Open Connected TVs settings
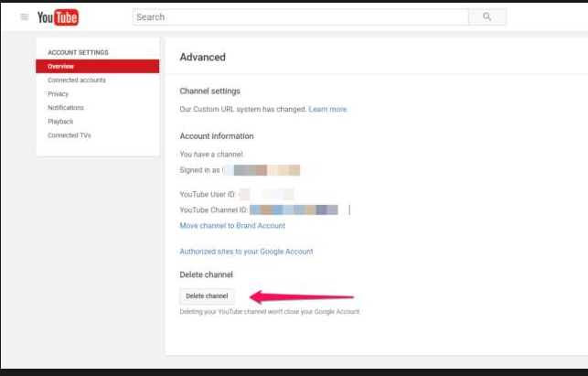588x376 pixels. click(x=69, y=135)
